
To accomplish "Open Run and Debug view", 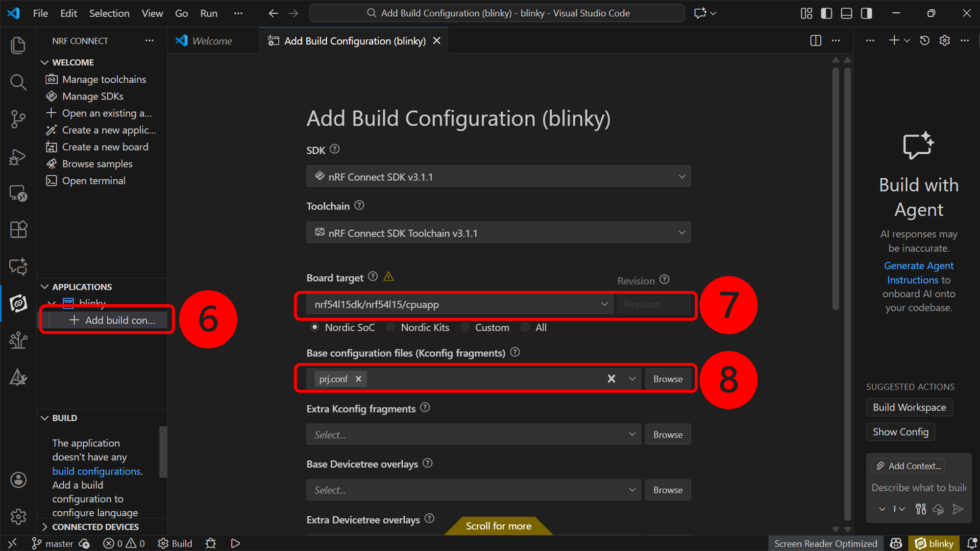I will (x=18, y=157).
